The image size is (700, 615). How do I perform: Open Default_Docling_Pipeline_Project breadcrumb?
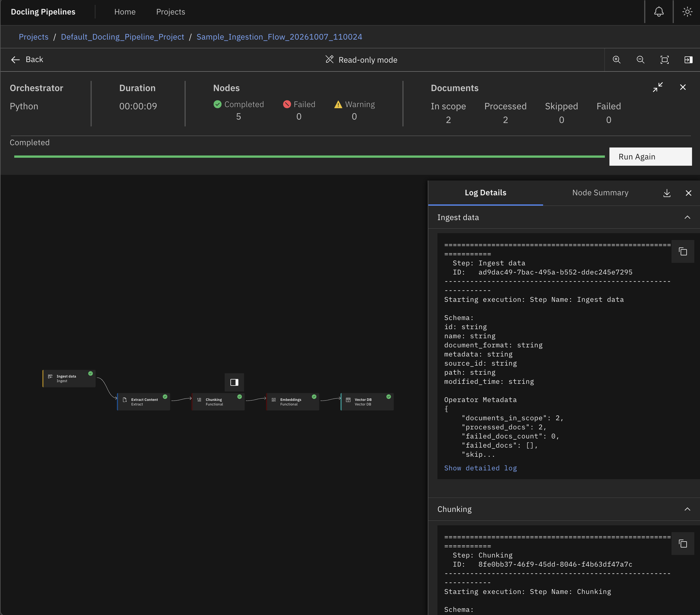pyautogui.click(x=122, y=37)
